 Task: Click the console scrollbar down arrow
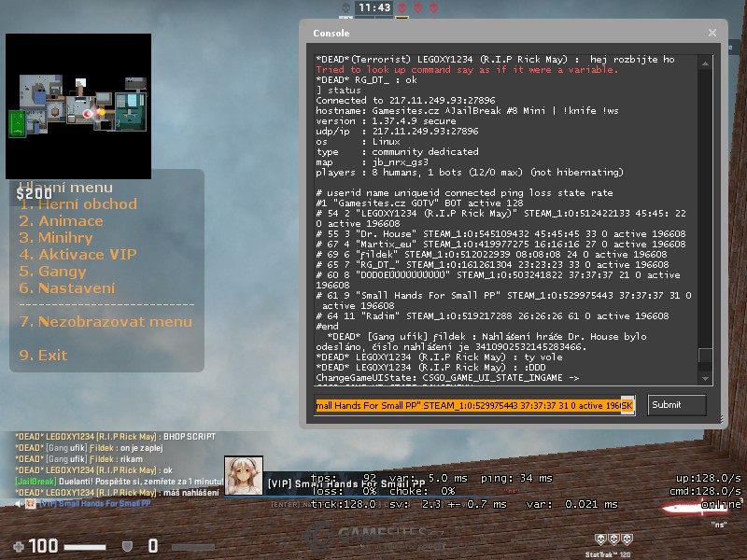pyautogui.click(x=706, y=378)
